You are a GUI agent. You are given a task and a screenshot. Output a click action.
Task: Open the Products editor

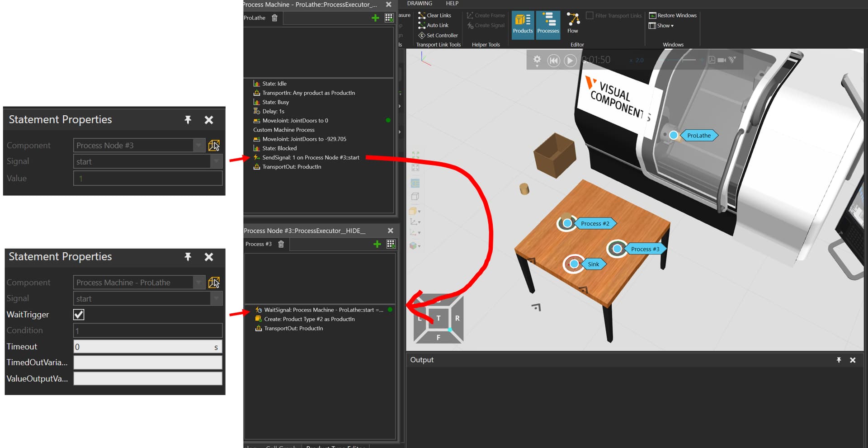click(x=523, y=24)
